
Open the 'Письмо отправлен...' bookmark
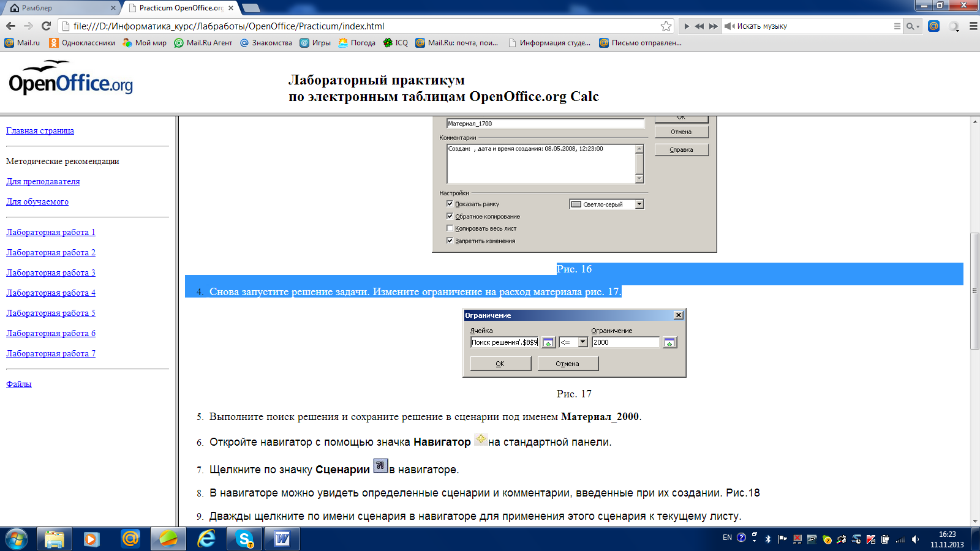point(640,43)
